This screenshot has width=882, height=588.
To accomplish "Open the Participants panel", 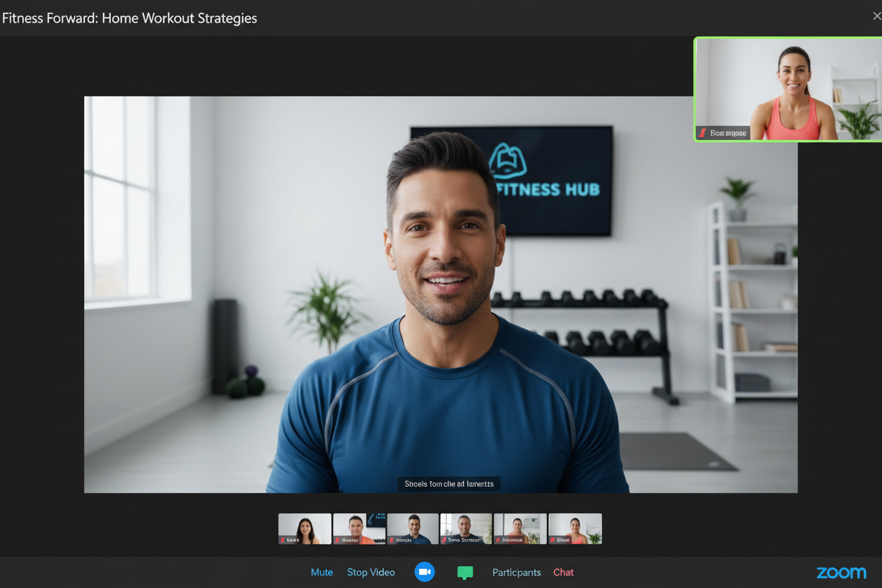I will pos(516,572).
